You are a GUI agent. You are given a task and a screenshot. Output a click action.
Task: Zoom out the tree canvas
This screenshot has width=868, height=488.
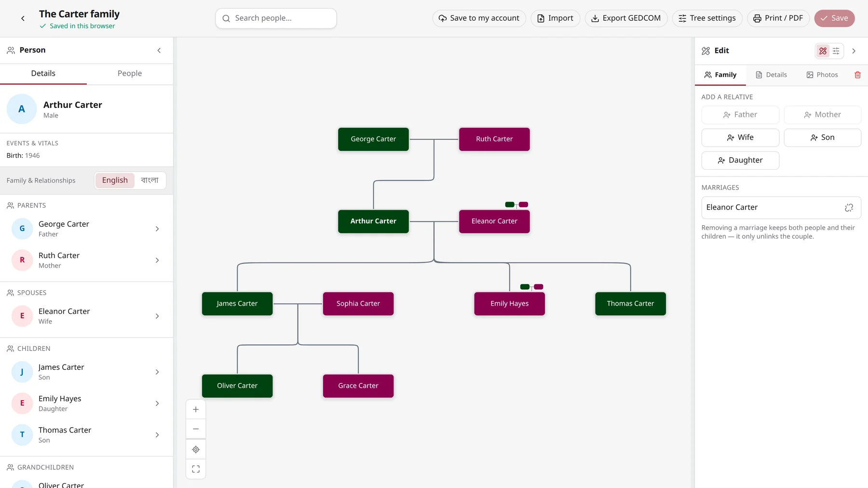196,429
